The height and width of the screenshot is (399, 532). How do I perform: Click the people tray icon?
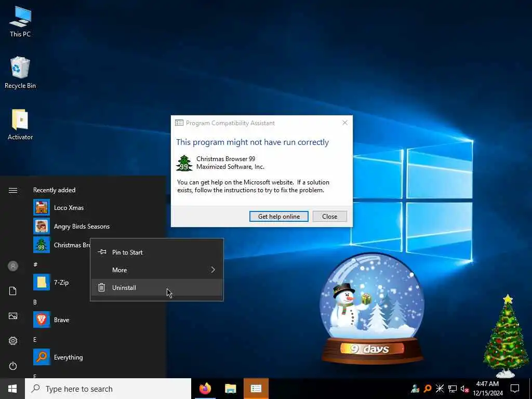point(415,389)
